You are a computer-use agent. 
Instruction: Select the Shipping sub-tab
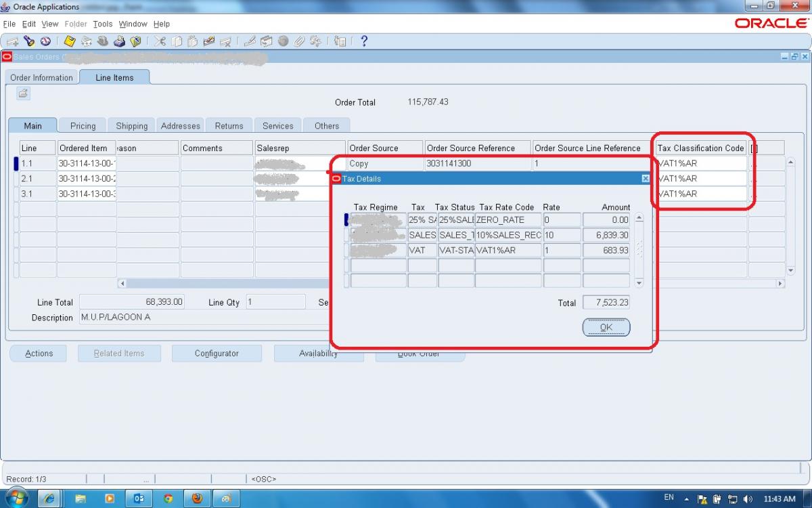click(x=131, y=125)
